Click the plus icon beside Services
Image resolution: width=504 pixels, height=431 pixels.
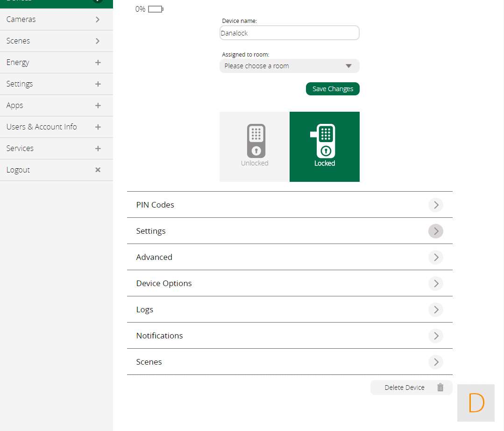pos(98,149)
